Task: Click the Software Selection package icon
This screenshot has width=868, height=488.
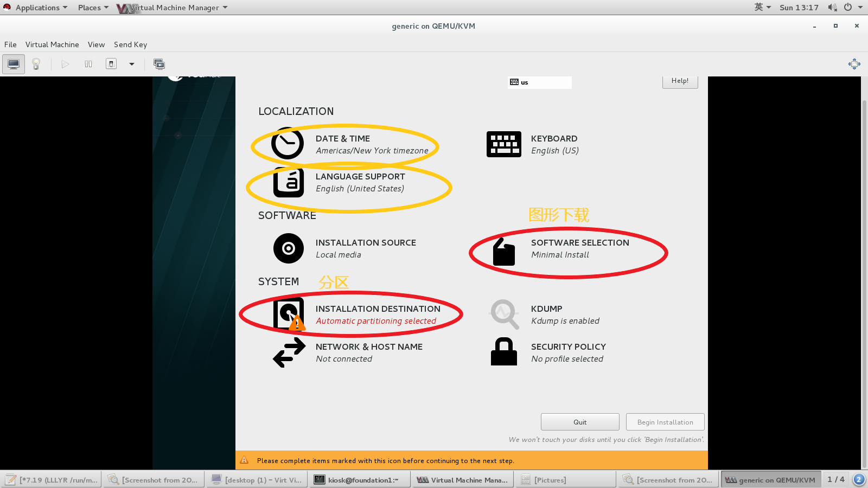Action: 504,252
